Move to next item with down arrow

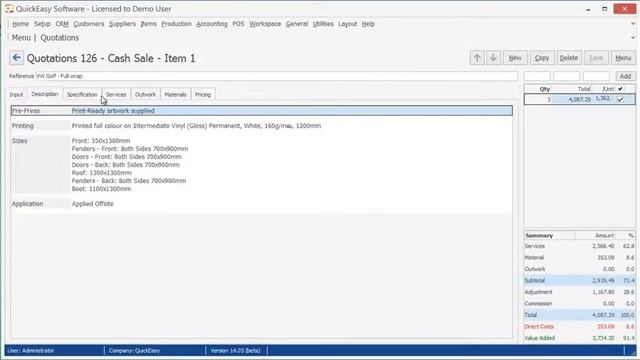tap(493, 58)
